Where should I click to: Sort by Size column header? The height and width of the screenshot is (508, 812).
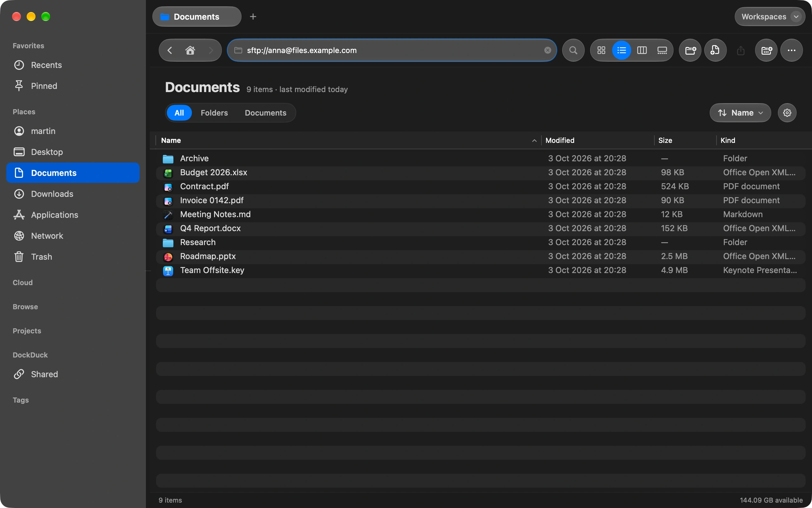(x=685, y=140)
